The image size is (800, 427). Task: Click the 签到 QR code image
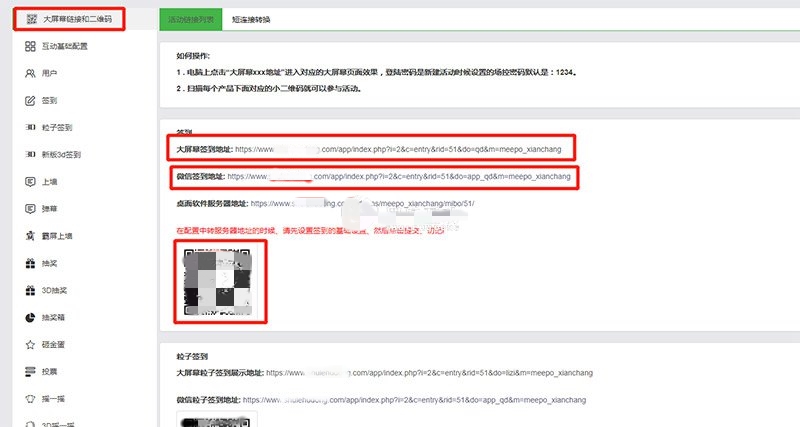[218, 282]
